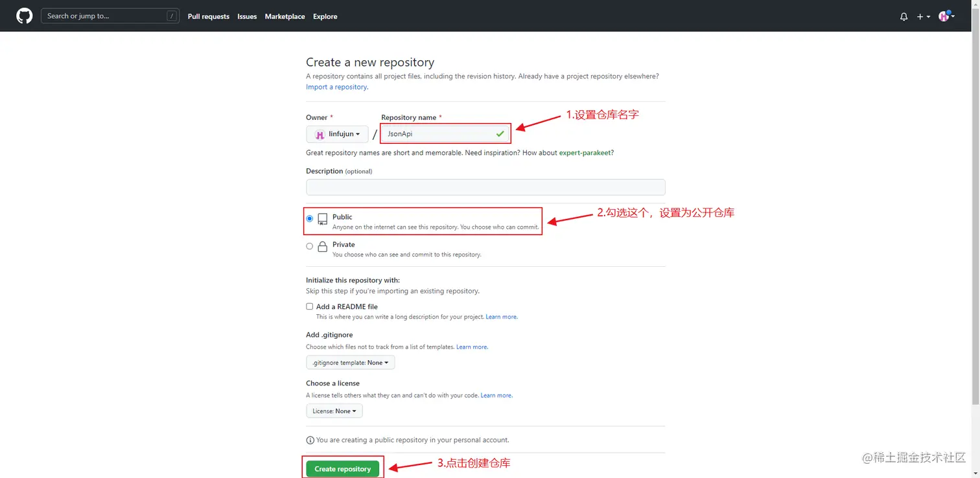This screenshot has height=478, width=980.
Task: Go to the Marketplace tab
Action: click(x=285, y=16)
